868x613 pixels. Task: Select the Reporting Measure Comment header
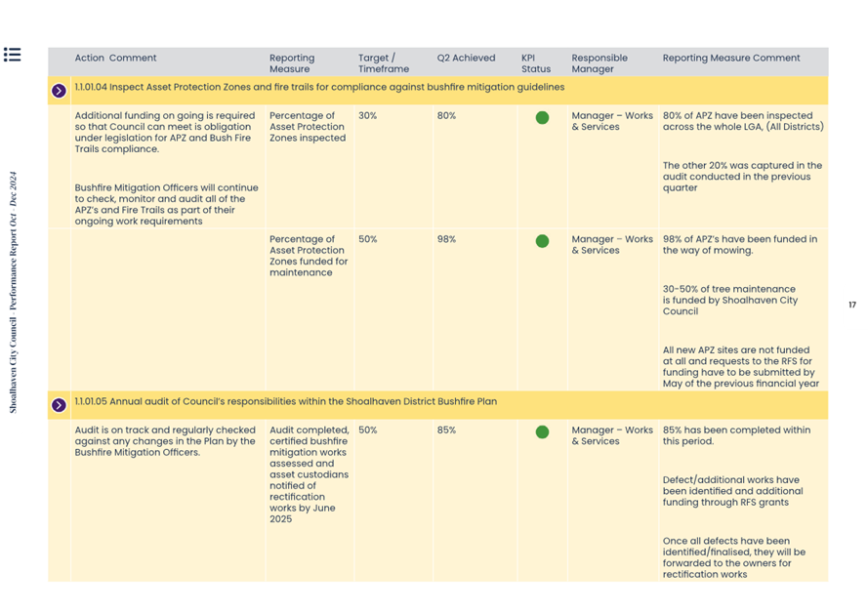[730, 59]
